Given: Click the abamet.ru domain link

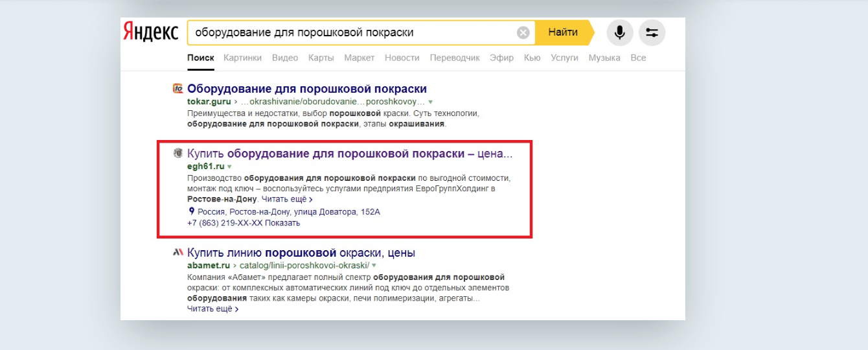Looking at the screenshot, I should pos(209,266).
